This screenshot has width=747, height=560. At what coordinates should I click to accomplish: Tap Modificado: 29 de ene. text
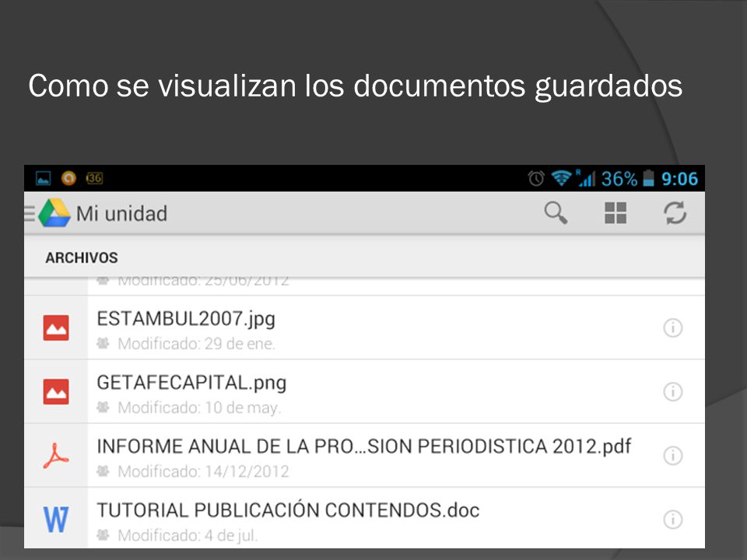[x=196, y=343]
